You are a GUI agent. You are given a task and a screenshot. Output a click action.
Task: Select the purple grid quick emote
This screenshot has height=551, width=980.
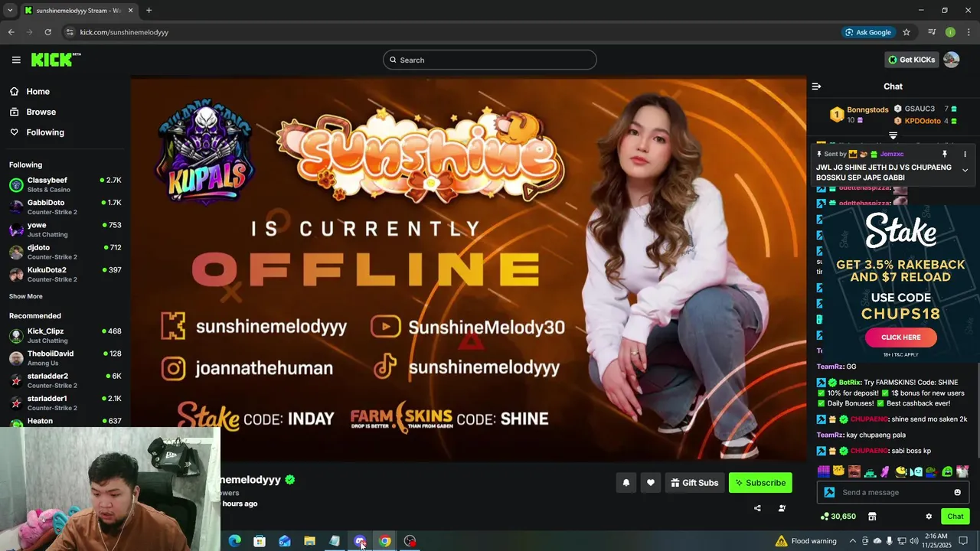[824, 471]
